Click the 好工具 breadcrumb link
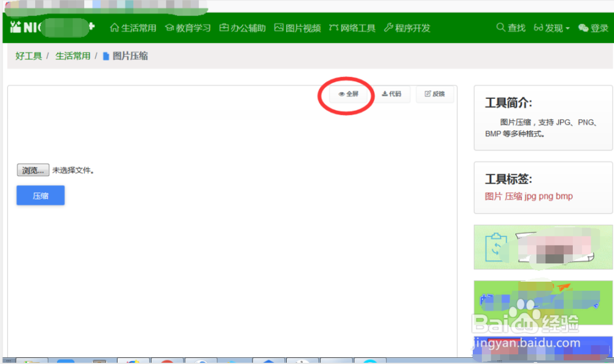614x364 pixels. pyautogui.click(x=28, y=55)
